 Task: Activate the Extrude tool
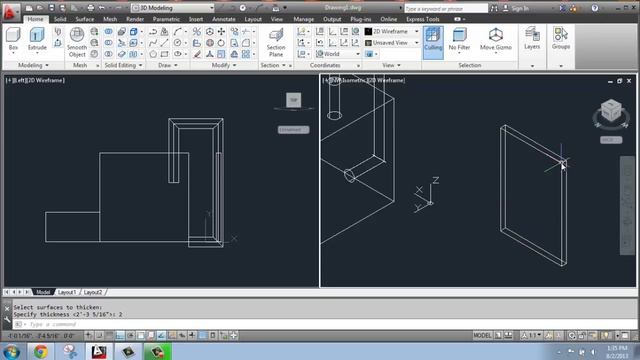point(37,40)
